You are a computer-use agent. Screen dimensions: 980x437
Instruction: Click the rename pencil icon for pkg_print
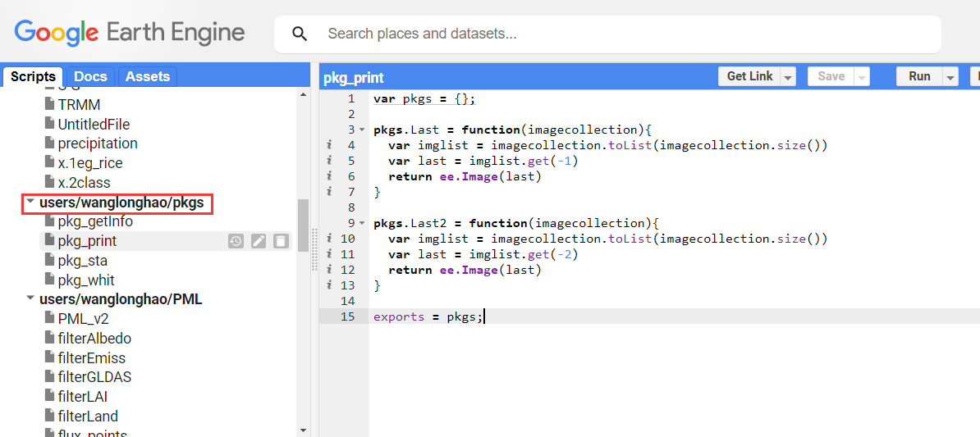click(x=258, y=241)
